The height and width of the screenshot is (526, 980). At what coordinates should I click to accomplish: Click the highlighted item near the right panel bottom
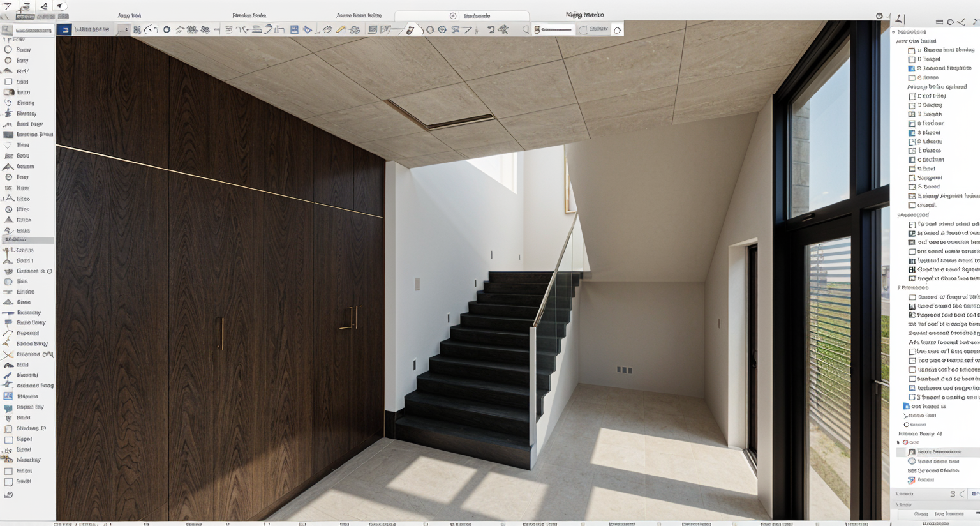coord(939,452)
